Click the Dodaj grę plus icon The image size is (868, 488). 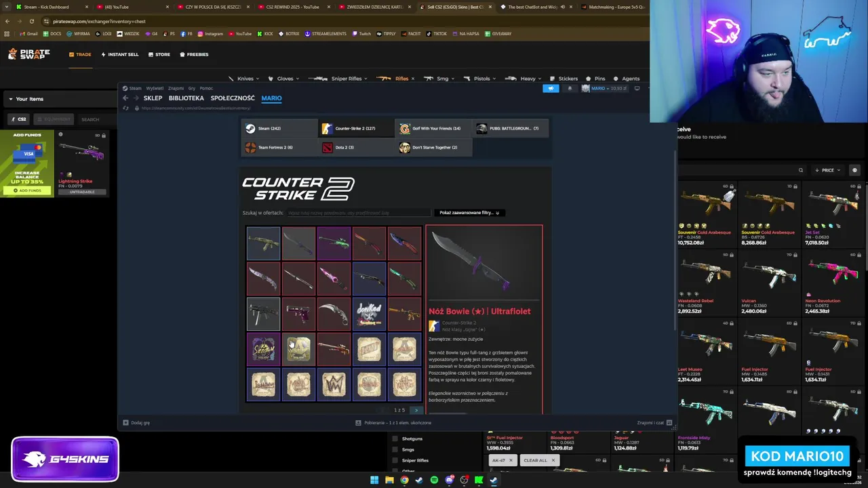tap(125, 422)
